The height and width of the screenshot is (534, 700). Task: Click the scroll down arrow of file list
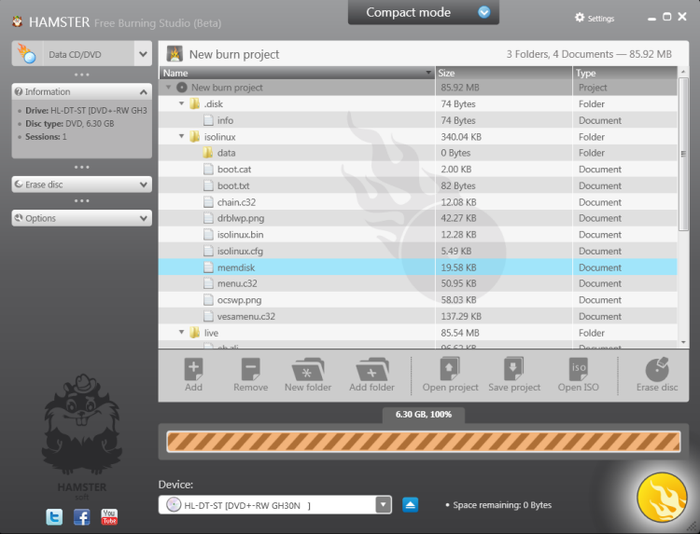[683, 342]
